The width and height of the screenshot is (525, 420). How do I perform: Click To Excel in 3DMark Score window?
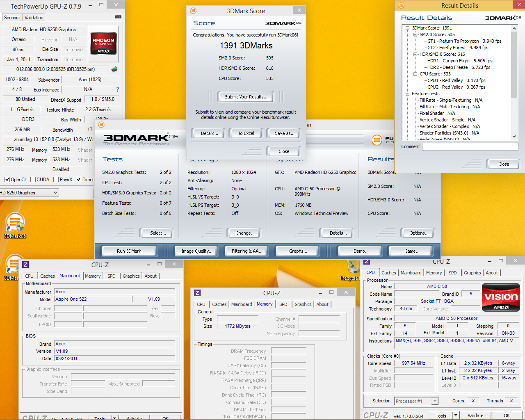[246, 133]
